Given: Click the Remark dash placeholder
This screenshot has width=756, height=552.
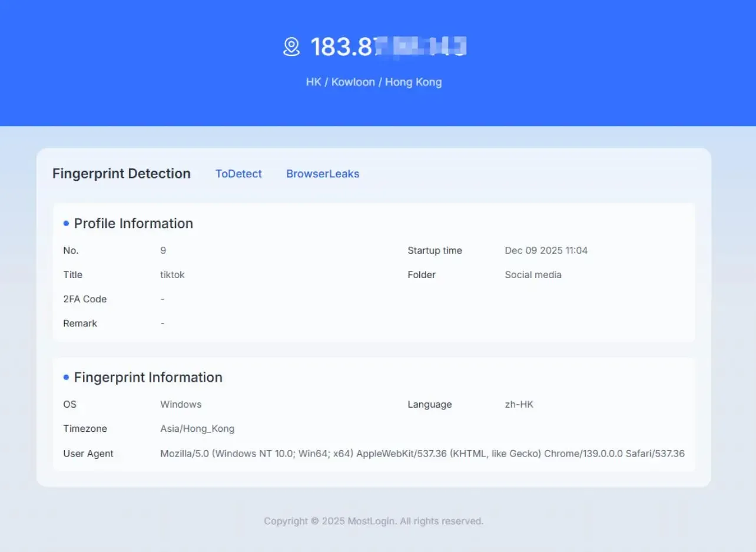Looking at the screenshot, I should [x=163, y=323].
